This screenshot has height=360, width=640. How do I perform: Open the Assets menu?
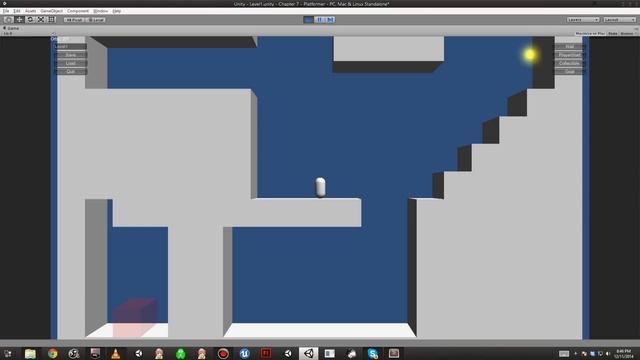[x=31, y=11]
